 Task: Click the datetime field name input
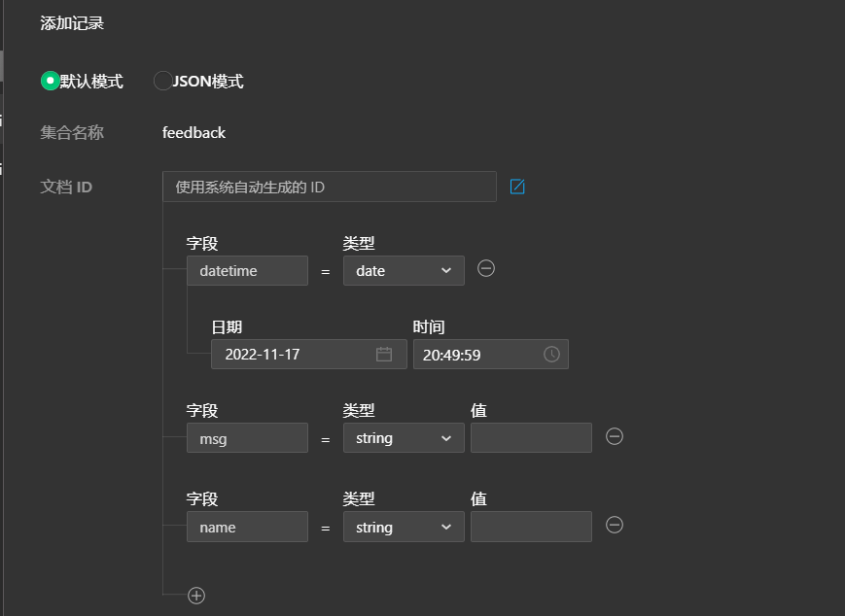coord(247,270)
